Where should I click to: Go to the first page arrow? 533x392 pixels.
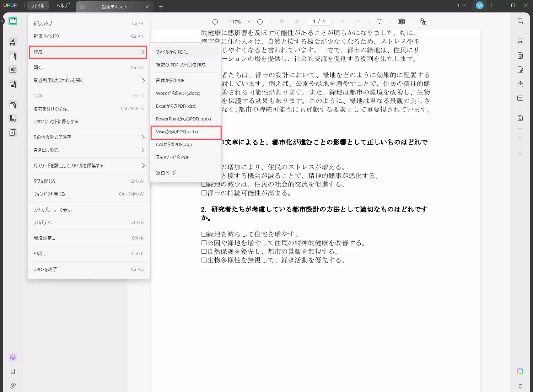(x=281, y=22)
